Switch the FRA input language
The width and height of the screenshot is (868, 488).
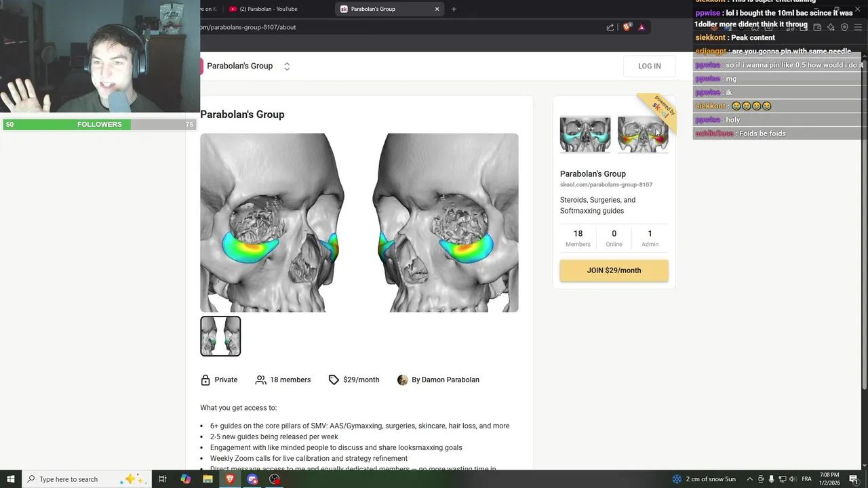807,479
